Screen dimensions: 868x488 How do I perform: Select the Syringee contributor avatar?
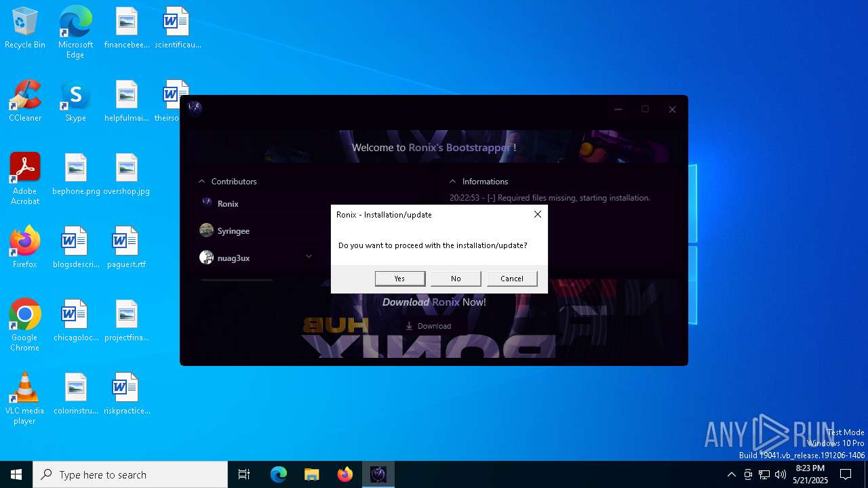[207, 230]
